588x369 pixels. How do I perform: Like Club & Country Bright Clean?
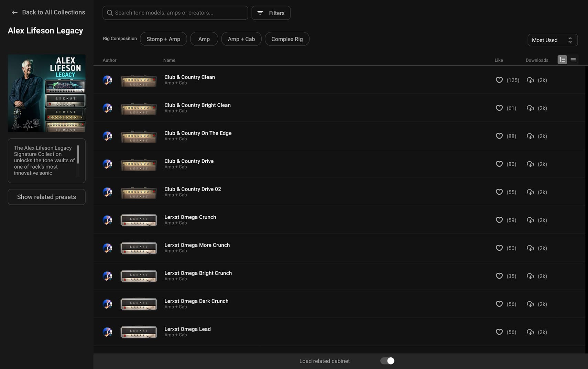tap(499, 108)
